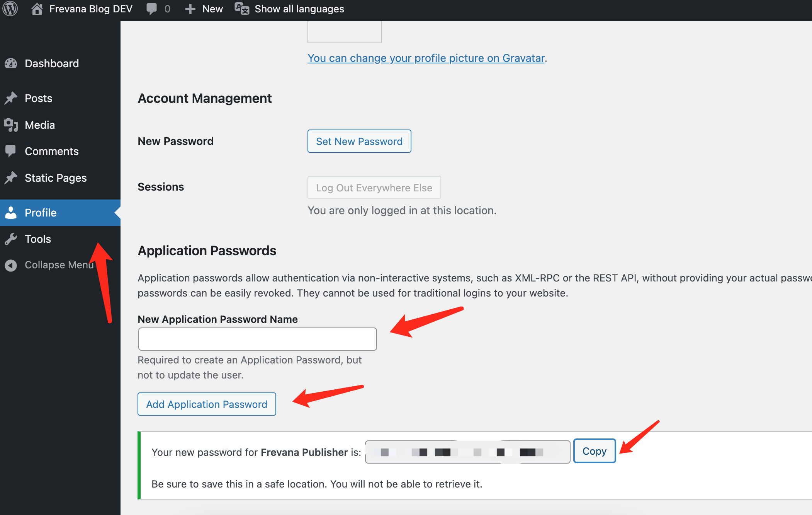The height and width of the screenshot is (515, 812).
Task: Click the Application Passwords heading
Action: click(x=207, y=251)
